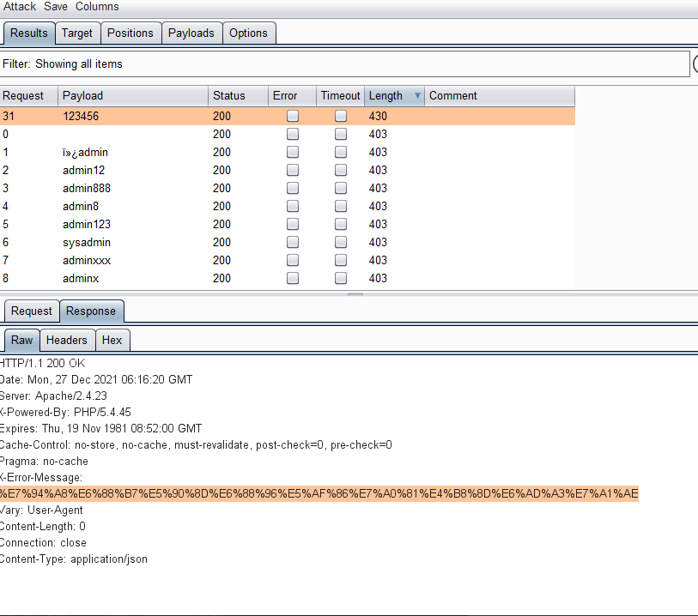Viewport: 698px width, 616px height.
Task: Sort by the Payload column header
Action: (133, 95)
